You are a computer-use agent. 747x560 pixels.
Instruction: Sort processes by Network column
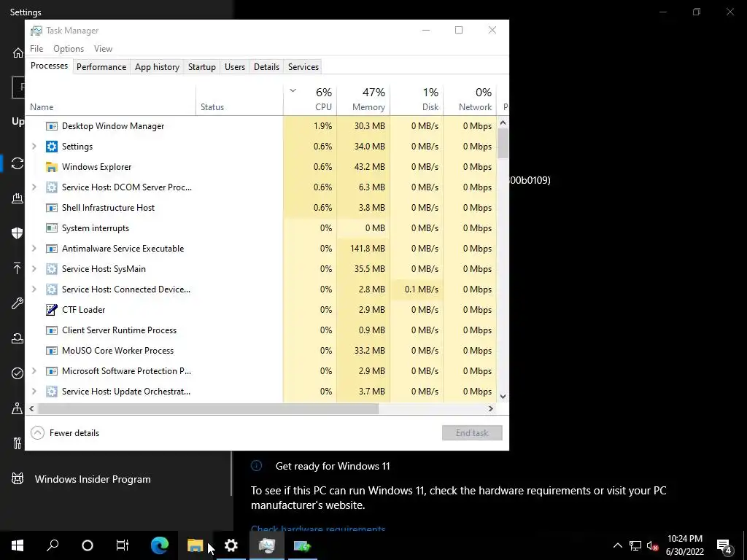[471, 100]
